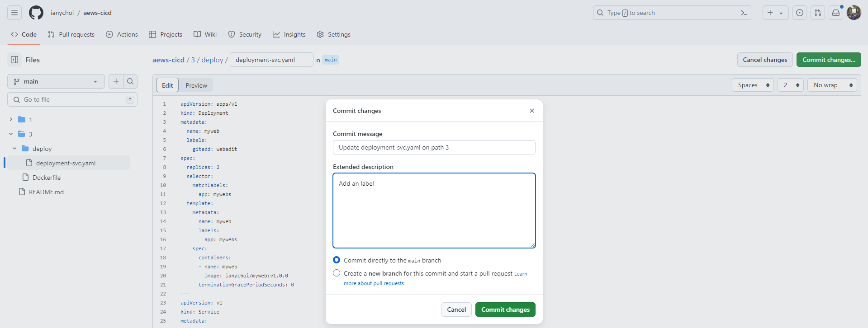Open the repository Settings tab
This screenshot has height=328, width=868.
tap(333, 34)
